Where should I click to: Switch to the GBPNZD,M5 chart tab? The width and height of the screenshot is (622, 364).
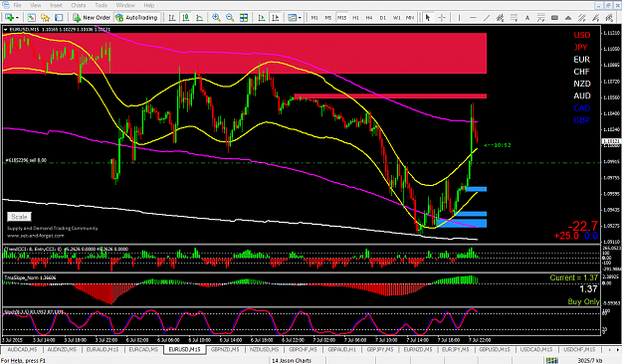[x=225, y=349]
